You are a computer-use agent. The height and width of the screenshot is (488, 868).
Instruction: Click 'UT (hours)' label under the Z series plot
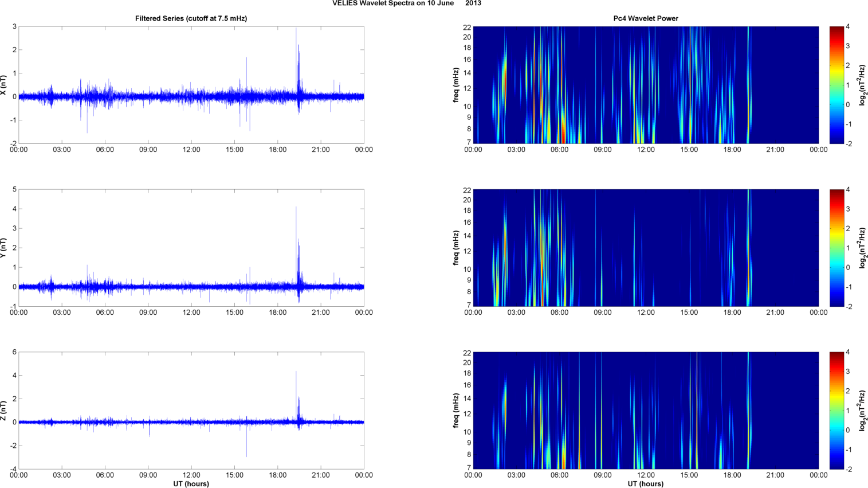tap(191, 484)
